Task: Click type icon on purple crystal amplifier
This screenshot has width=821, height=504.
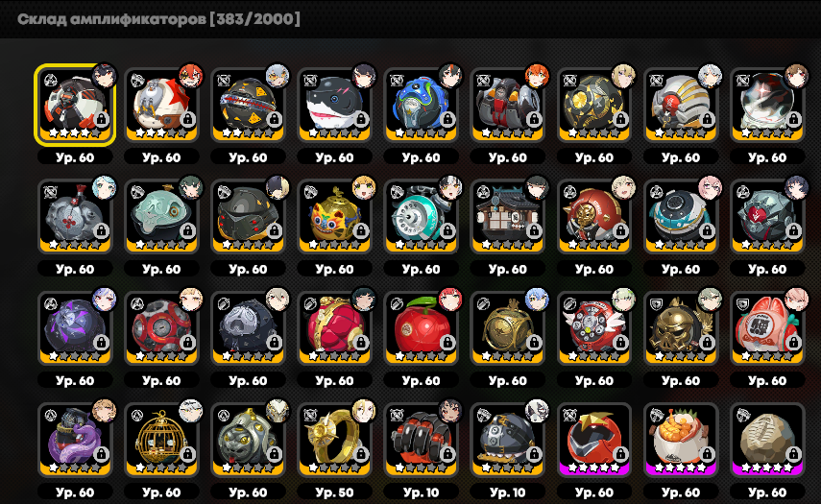Action: 50,303
